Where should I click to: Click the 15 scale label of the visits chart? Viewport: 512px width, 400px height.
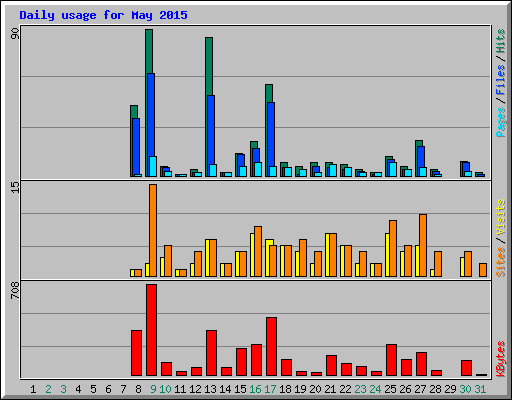coord(15,187)
